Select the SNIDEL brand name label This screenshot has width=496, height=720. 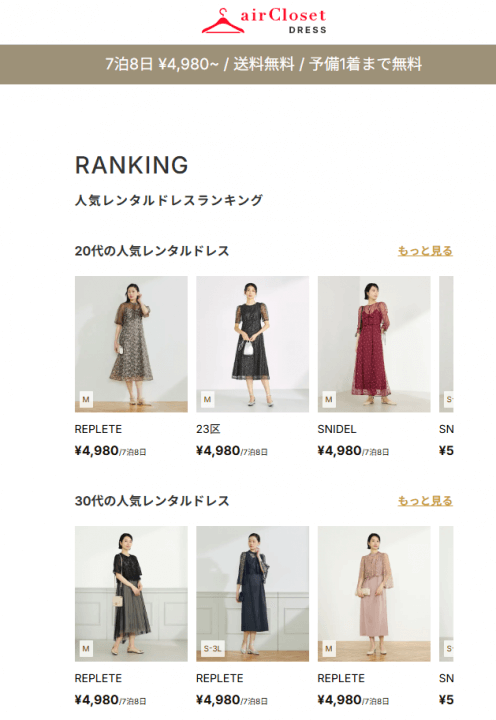pyautogui.click(x=337, y=429)
